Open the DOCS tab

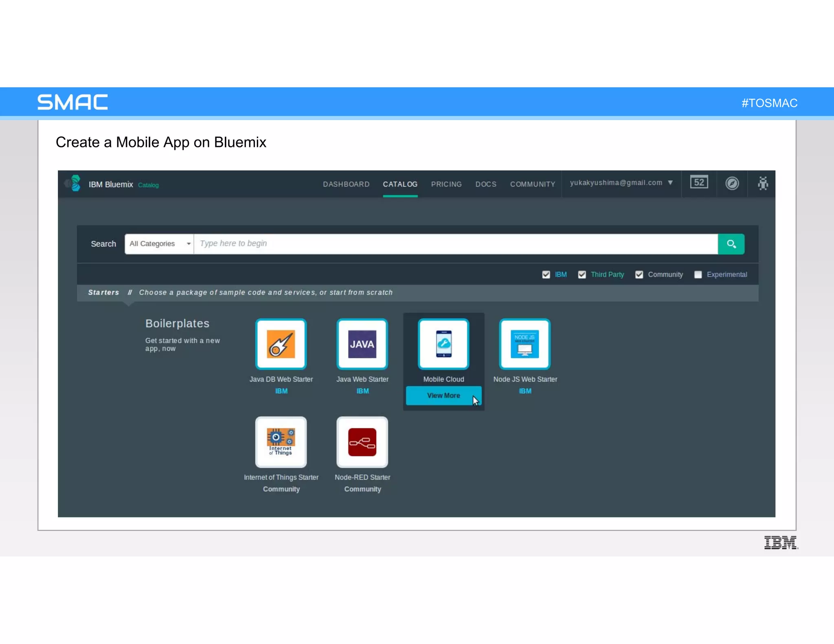pyautogui.click(x=486, y=184)
